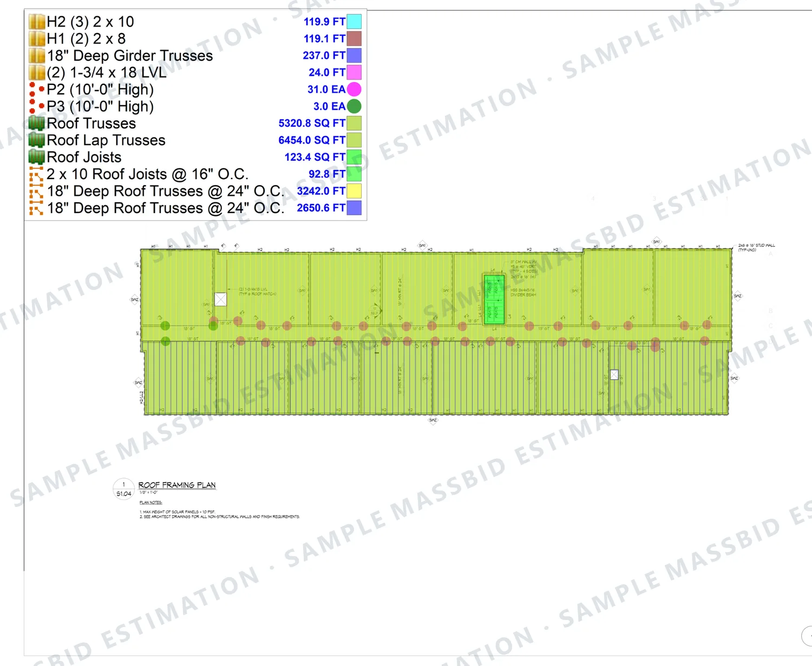Open the pink square swatch for the LVL
The image size is (812, 666).
tap(354, 72)
